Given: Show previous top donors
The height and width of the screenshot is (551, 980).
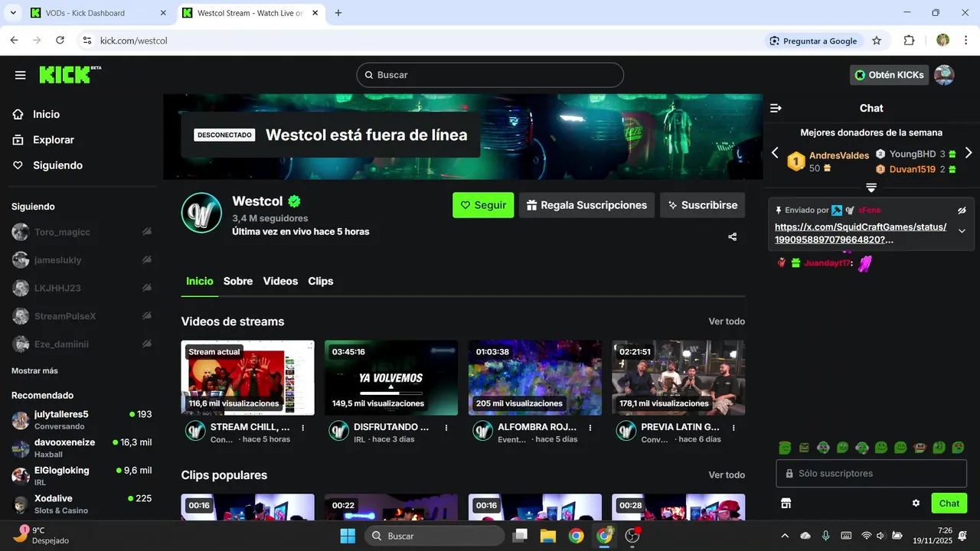Looking at the screenshot, I should (x=775, y=153).
